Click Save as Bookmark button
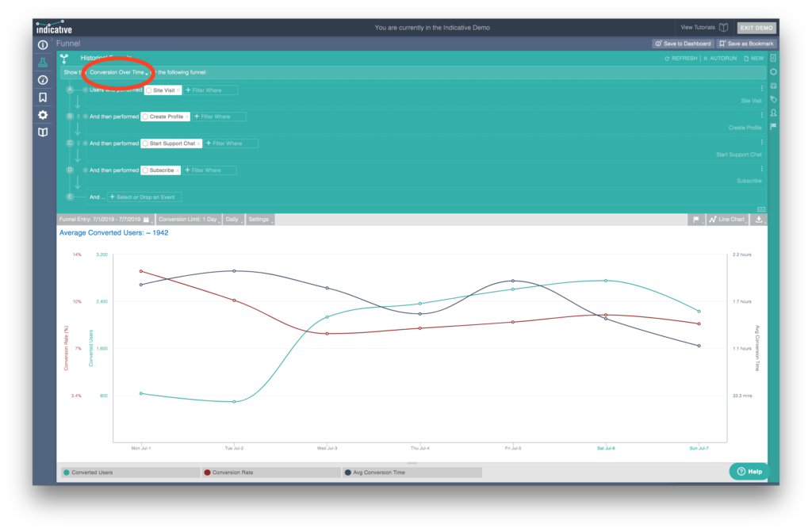This screenshot has width=812, height=532. click(746, 44)
